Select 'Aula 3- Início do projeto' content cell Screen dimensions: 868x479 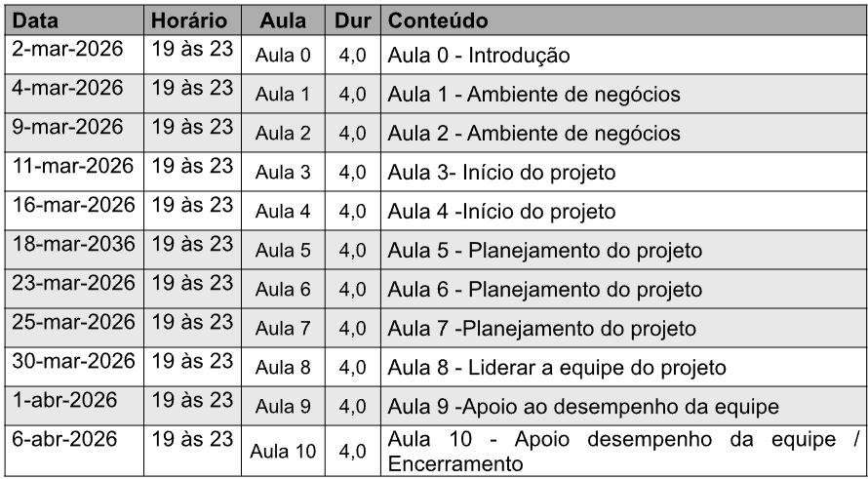click(501, 173)
